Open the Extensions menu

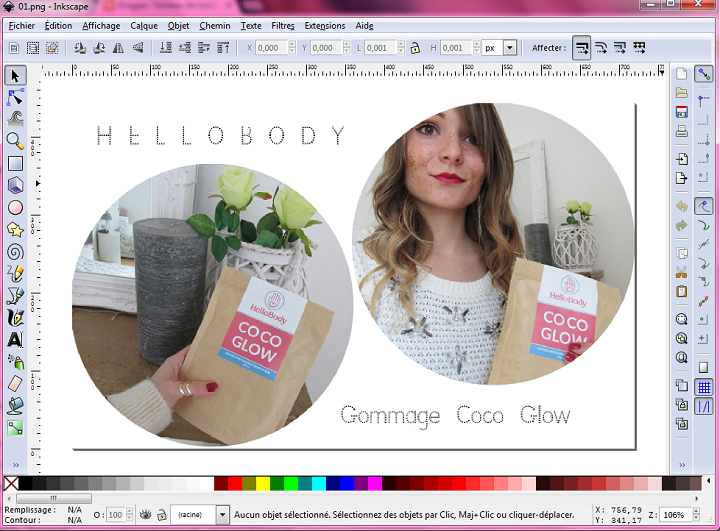[x=324, y=26]
